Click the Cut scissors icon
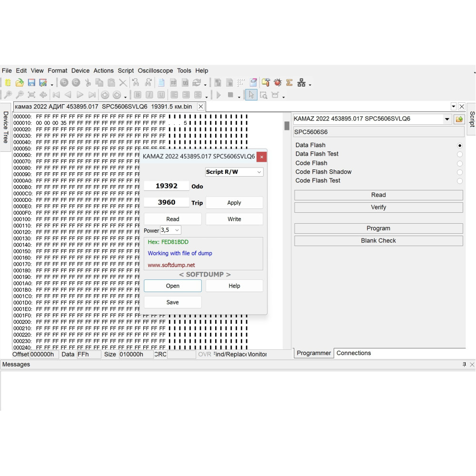476x476 pixels. click(88, 82)
